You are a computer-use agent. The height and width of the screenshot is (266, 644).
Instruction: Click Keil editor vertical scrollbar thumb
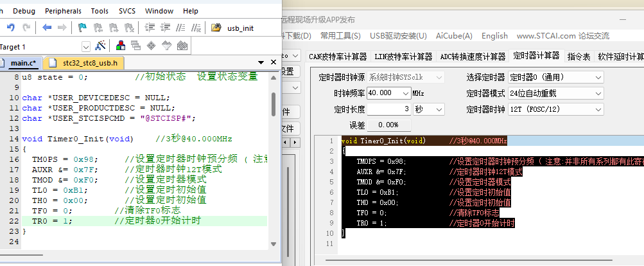tap(274, 105)
